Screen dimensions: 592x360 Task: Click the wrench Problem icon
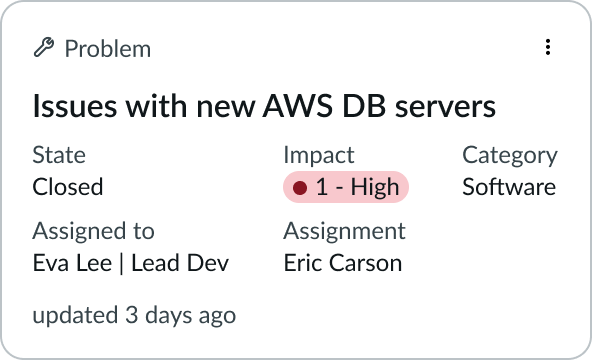(44, 48)
